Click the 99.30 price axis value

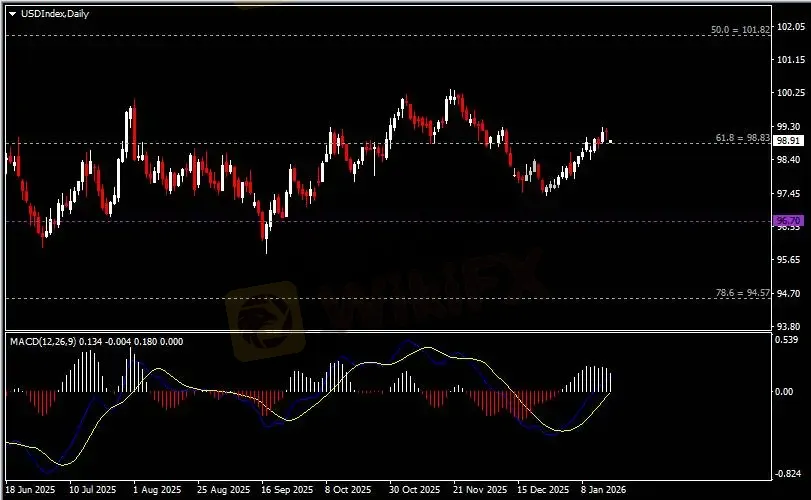pos(788,126)
